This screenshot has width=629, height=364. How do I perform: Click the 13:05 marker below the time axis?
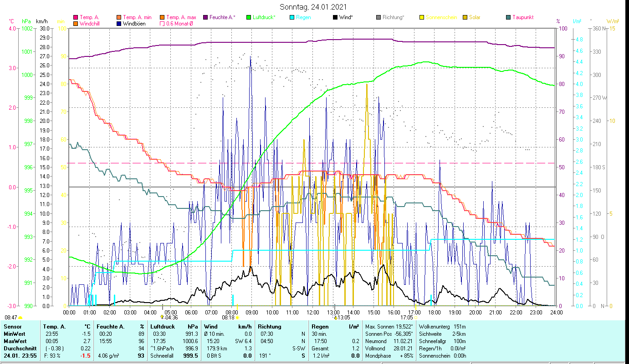pyautogui.click(x=341, y=318)
